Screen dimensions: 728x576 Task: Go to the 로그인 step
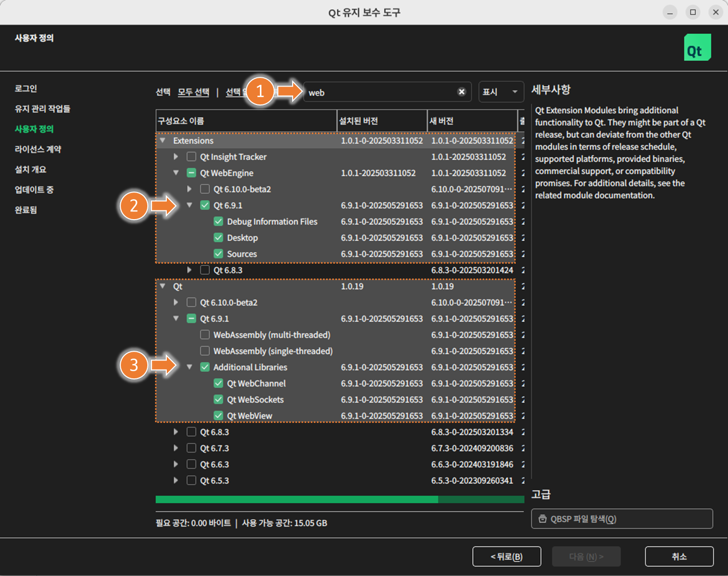pos(26,89)
